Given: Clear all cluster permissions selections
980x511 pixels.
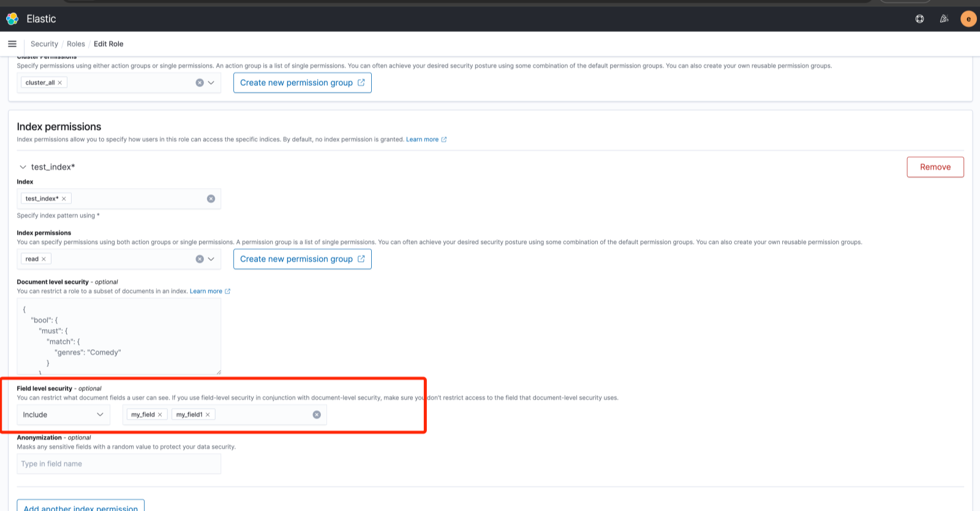Looking at the screenshot, I should [200, 83].
